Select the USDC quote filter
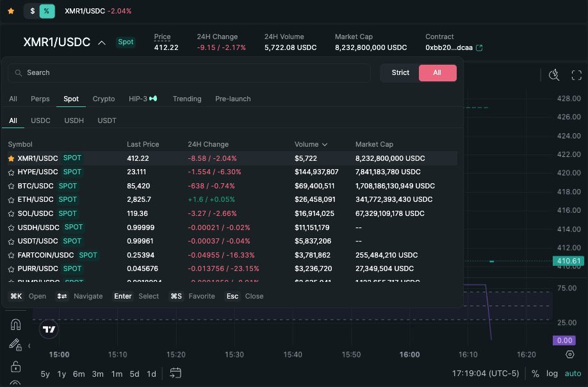588x387 pixels. [x=40, y=120]
